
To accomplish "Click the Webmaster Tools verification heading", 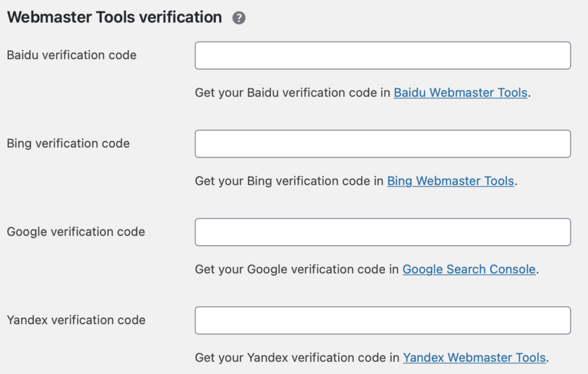I will [x=113, y=17].
